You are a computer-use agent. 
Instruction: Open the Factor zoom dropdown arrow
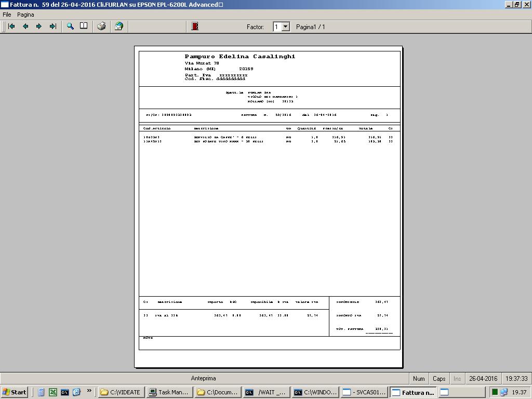[285, 26]
